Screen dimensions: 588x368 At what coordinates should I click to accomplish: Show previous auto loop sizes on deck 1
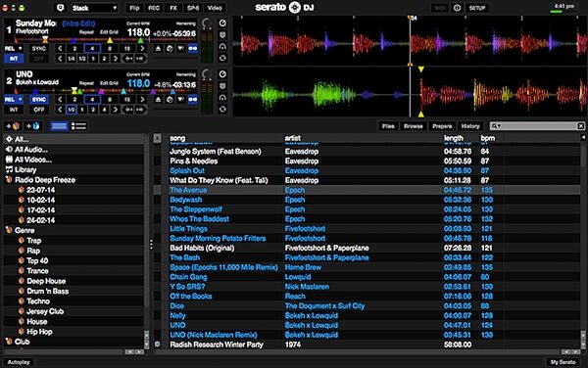[60, 49]
